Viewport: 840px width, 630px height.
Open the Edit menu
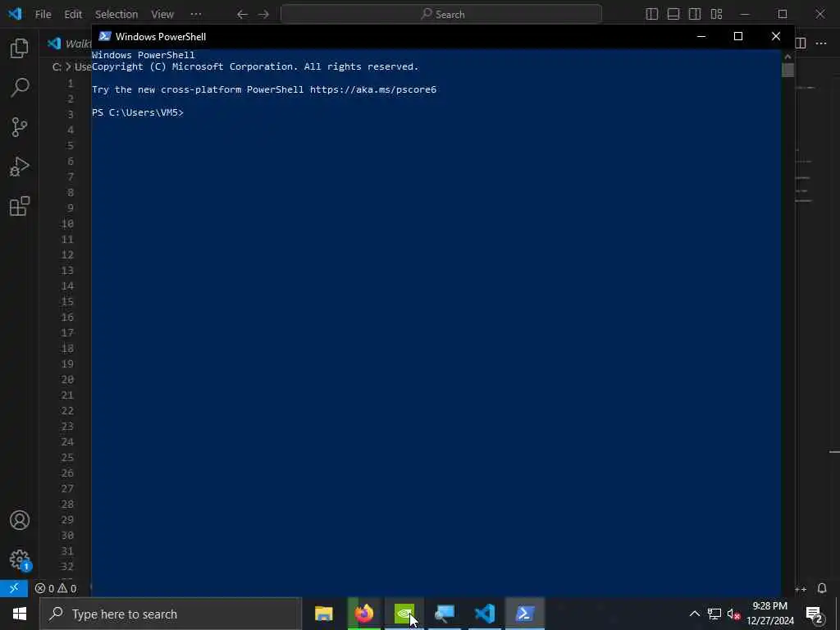tap(73, 15)
